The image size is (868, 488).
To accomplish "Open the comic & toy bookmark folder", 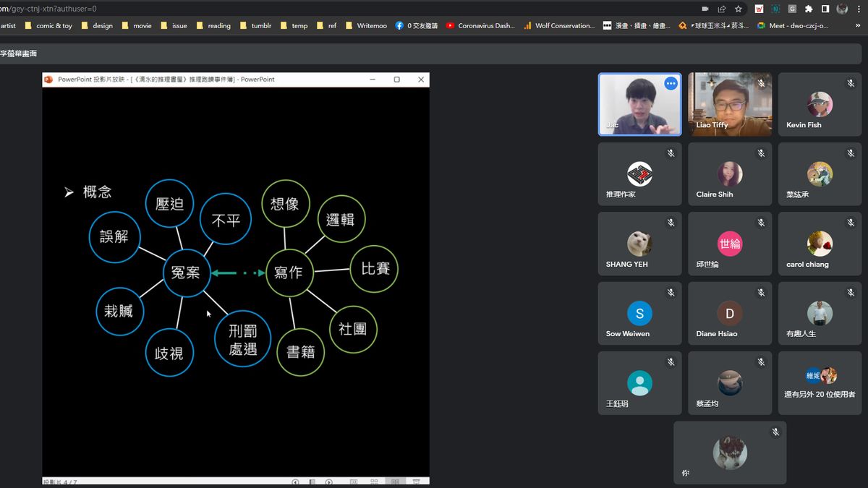I will [x=48, y=25].
